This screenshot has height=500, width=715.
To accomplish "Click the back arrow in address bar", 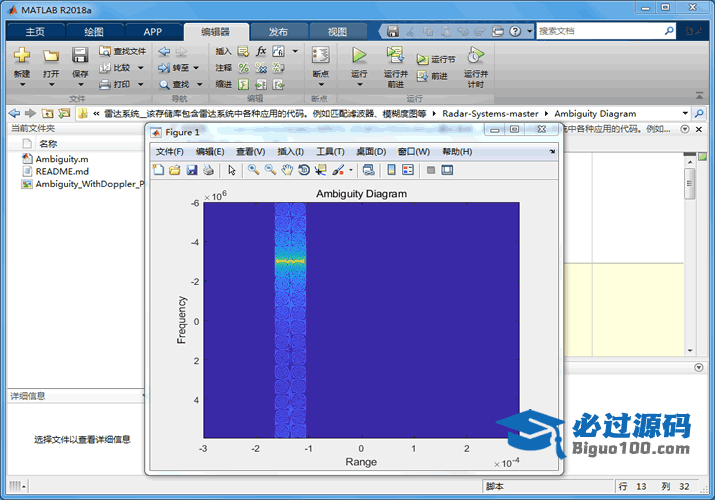I will coord(15,113).
